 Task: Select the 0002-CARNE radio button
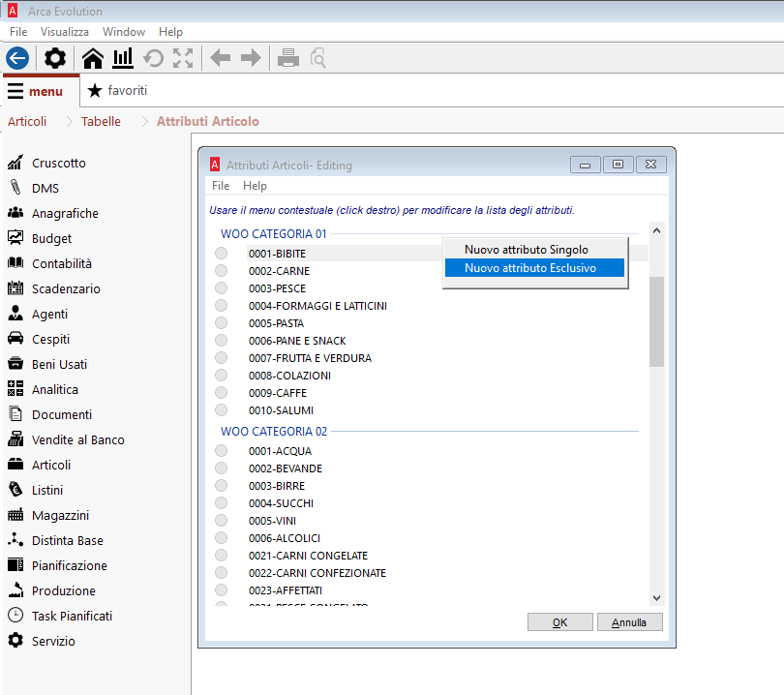point(222,271)
